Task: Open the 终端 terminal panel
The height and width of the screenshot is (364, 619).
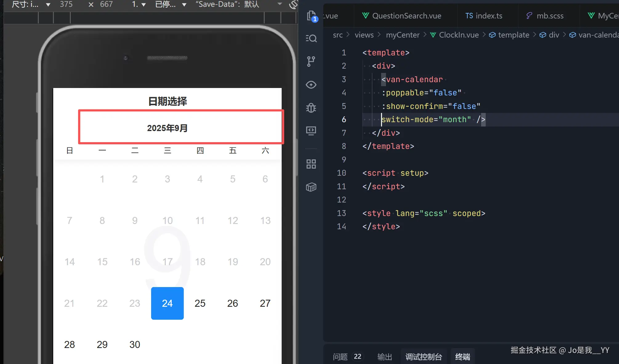Action: 462,356
